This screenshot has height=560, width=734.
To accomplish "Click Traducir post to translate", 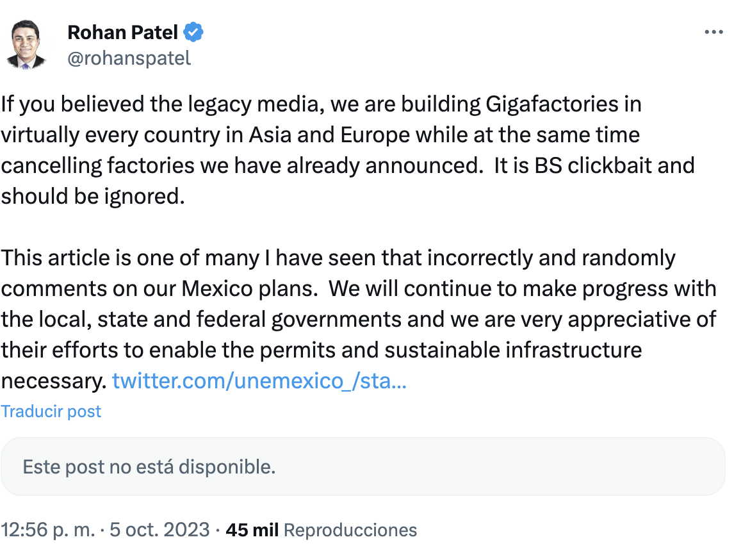I will click(51, 411).
